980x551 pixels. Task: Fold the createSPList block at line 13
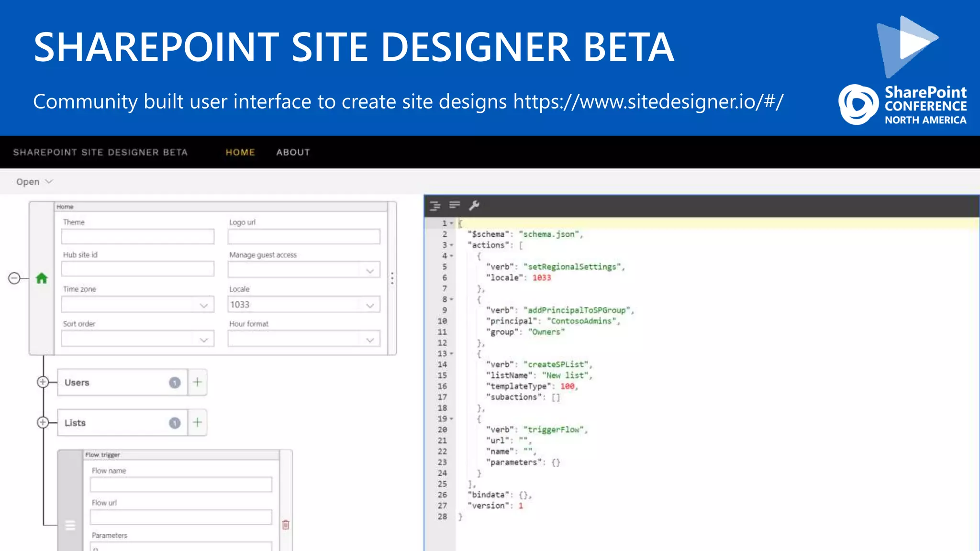click(451, 353)
